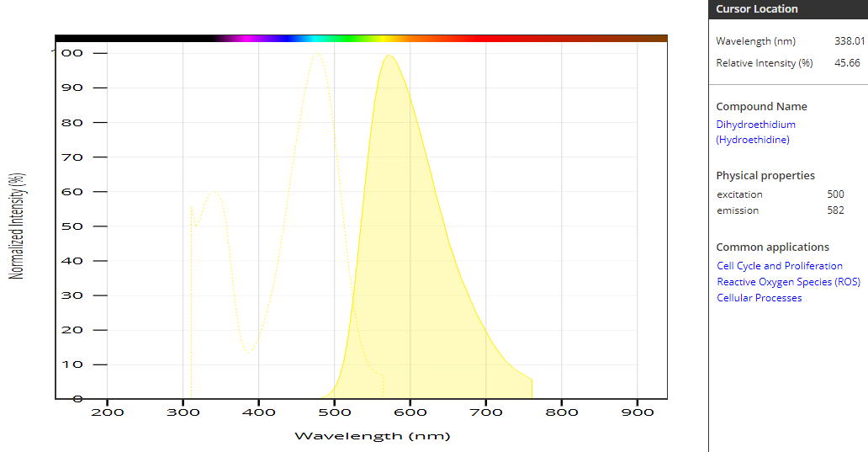Click the 600 tick label on x-axis

[410, 412]
